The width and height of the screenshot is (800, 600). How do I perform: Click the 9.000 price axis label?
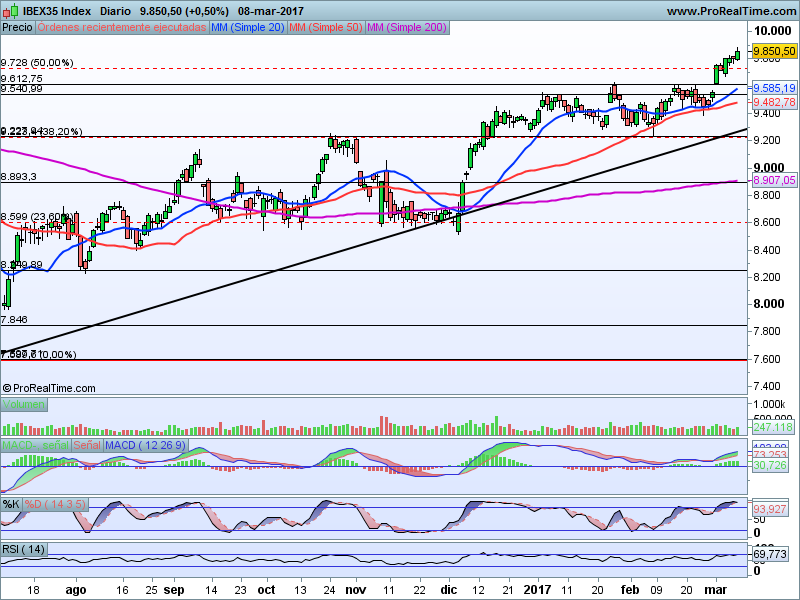pos(769,168)
